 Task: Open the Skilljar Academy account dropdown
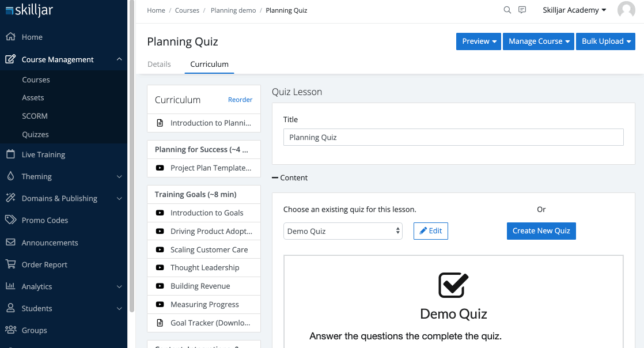click(574, 10)
